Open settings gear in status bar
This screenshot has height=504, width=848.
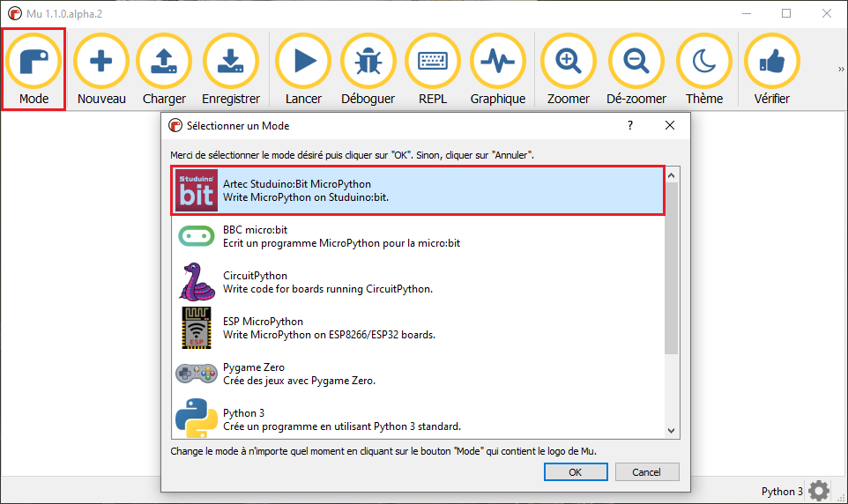(819, 491)
